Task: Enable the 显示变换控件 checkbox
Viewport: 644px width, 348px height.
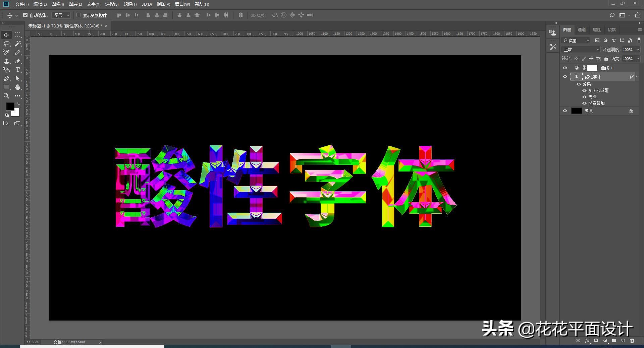Action: (78, 15)
